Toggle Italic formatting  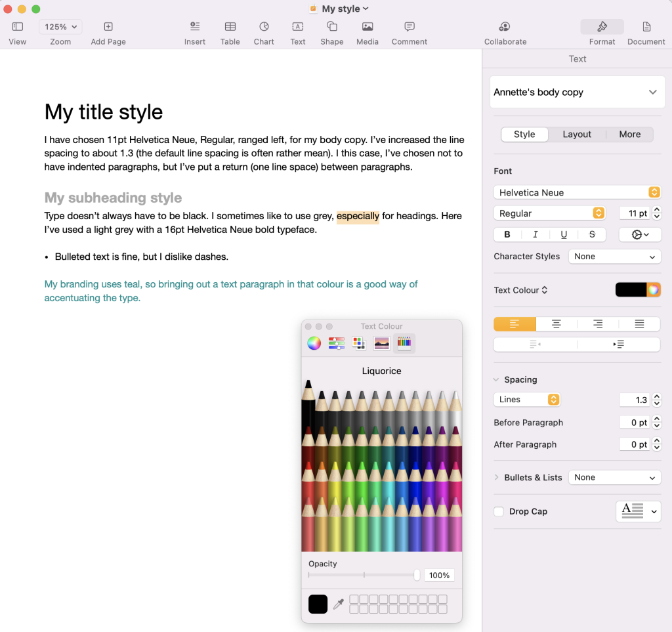535,234
